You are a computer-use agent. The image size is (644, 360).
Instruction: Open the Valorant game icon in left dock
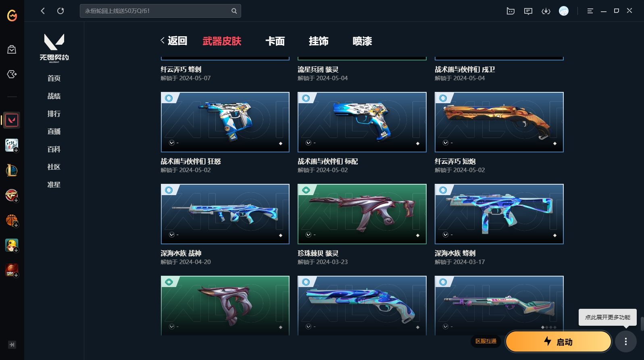pyautogui.click(x=12, y=120)
